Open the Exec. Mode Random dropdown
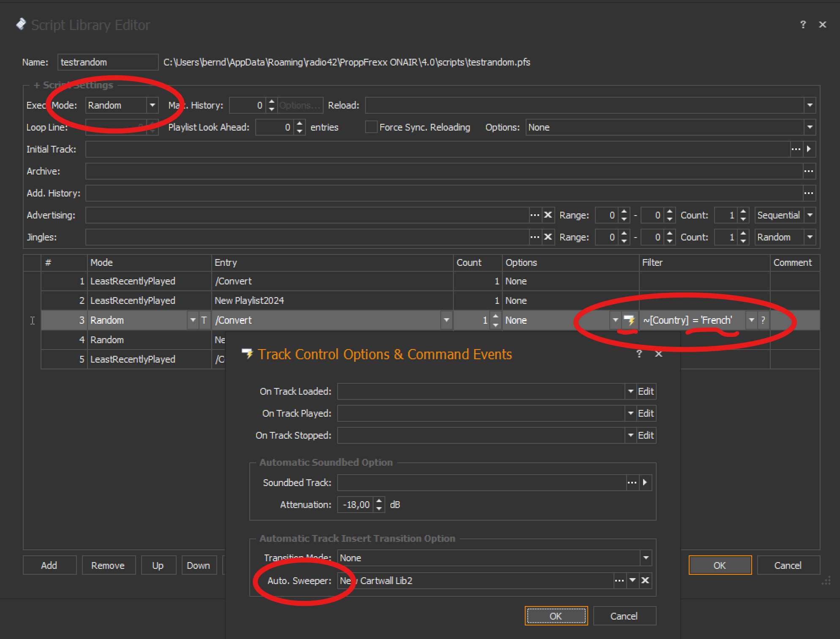 (x=152, y=105)
